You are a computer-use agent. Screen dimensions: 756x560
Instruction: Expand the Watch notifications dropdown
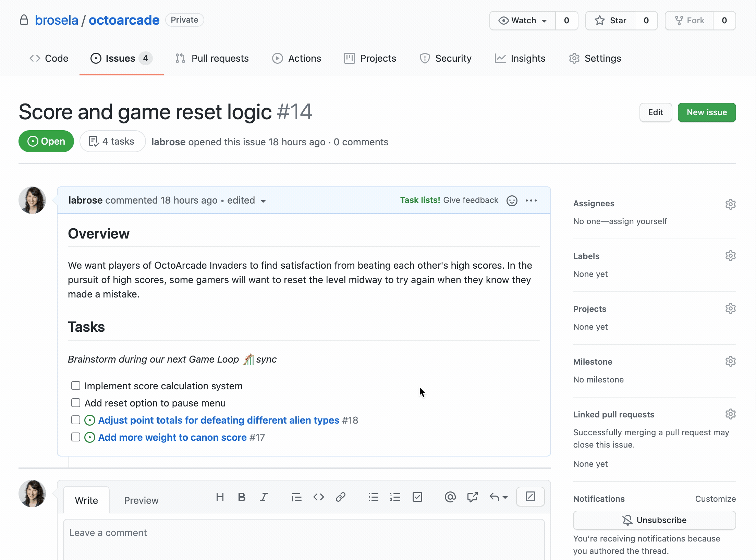pos(523,21)
